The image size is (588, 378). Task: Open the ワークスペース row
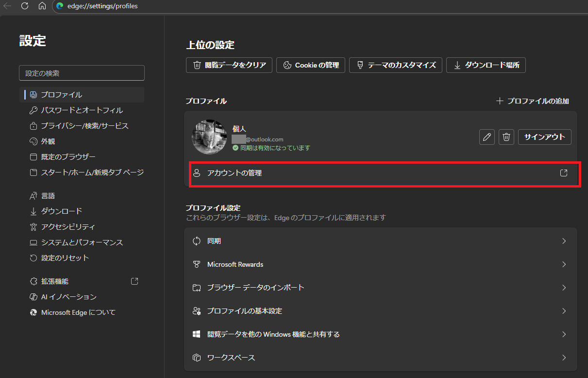click(381, 358)
